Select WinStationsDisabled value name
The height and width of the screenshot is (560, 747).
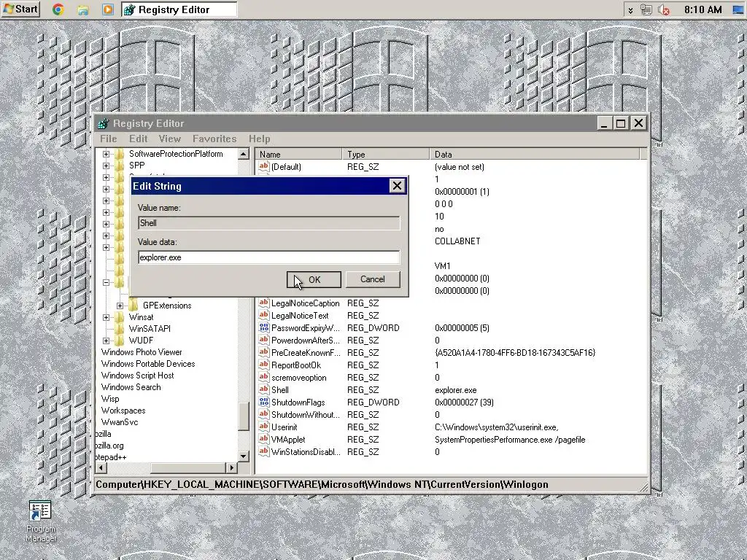(306, 452)
